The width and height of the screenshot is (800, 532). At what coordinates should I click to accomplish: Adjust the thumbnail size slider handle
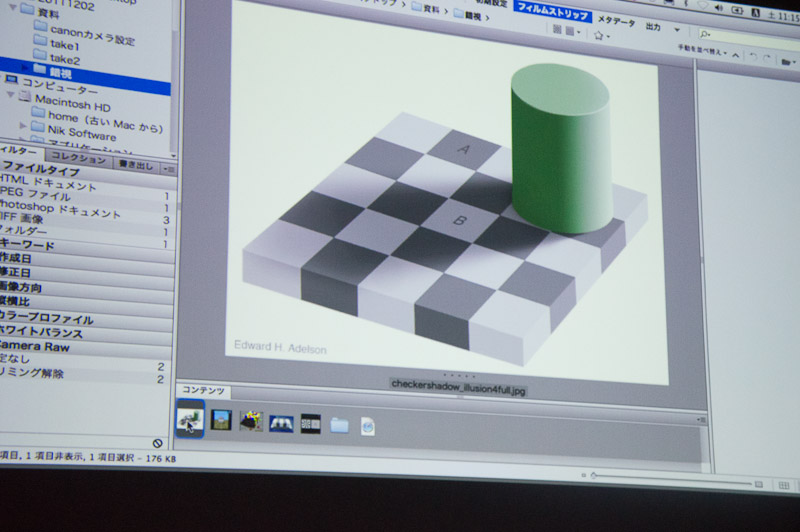click(593, 475)
